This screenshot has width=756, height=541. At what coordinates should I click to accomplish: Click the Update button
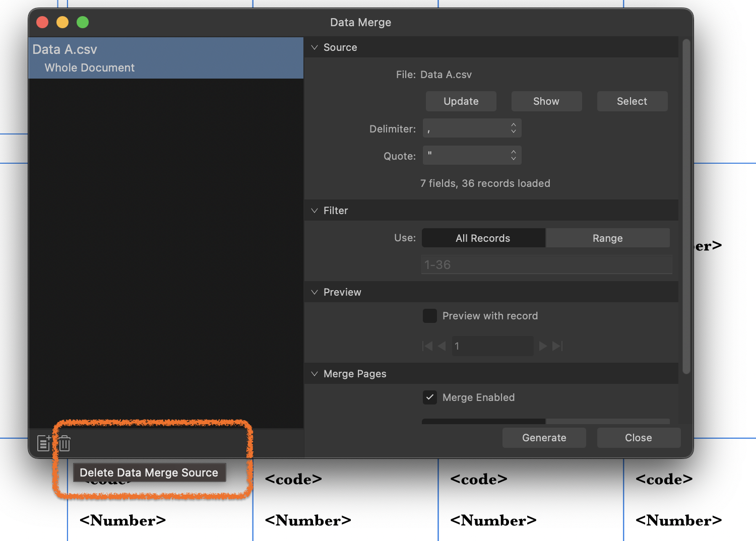[x=461, y=101]
